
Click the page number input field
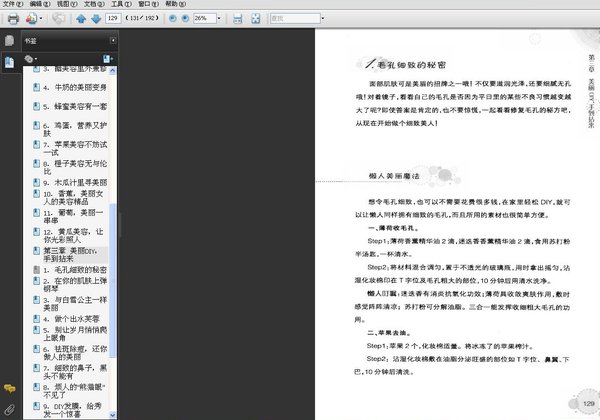pyautogui.click(x=113, y=19)
